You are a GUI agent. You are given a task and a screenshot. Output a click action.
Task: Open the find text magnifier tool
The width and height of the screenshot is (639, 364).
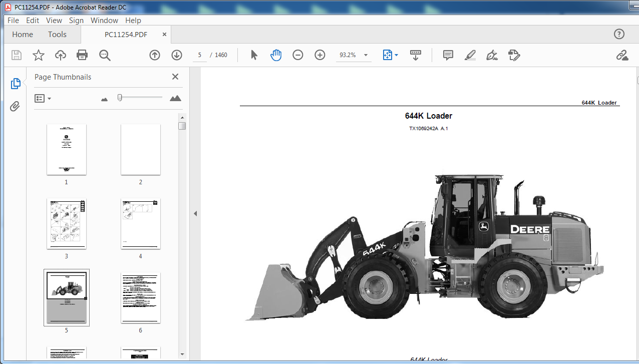pos(105,55)
